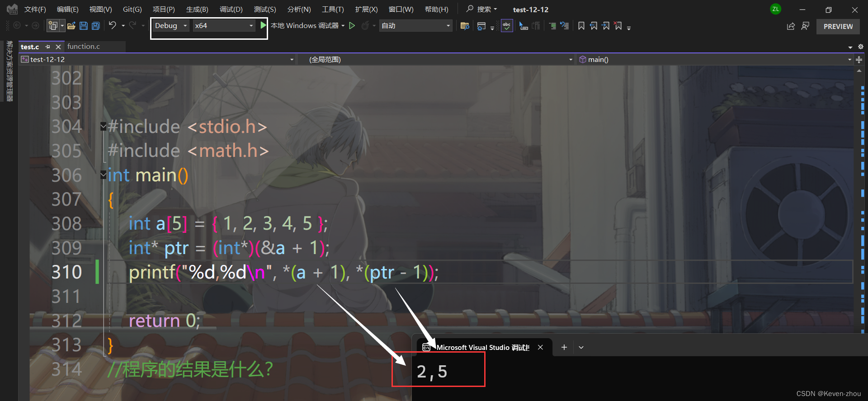Click the Hot Reload flame icon

point(365,26)
